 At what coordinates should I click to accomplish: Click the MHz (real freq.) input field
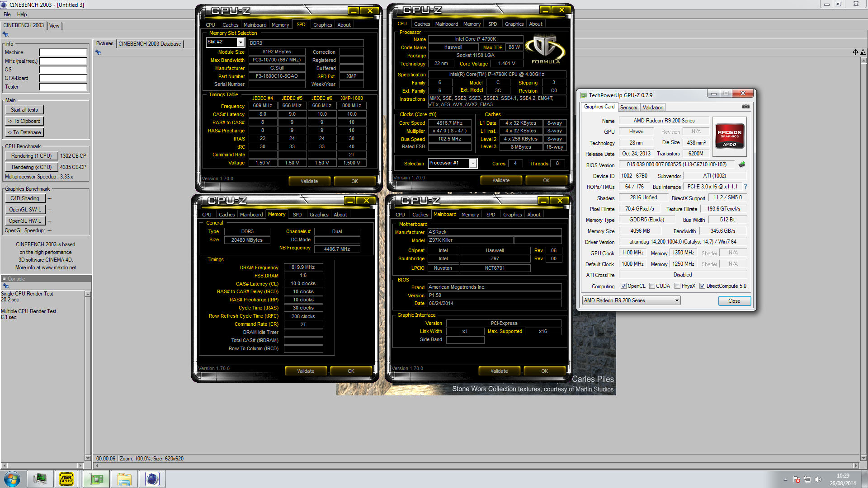point(63,61)
